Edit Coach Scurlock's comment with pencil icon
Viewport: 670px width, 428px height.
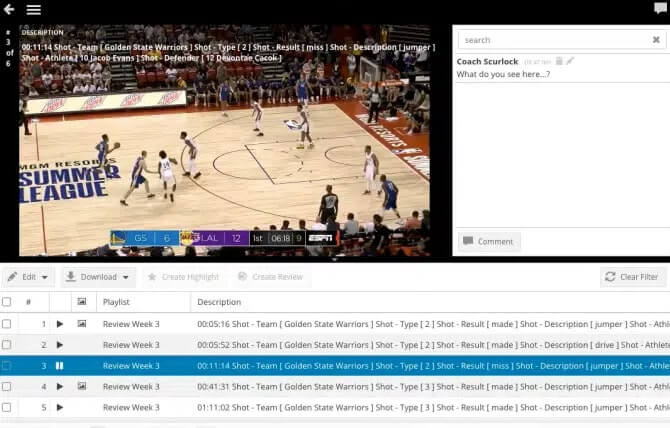click(x=570, y=61)
